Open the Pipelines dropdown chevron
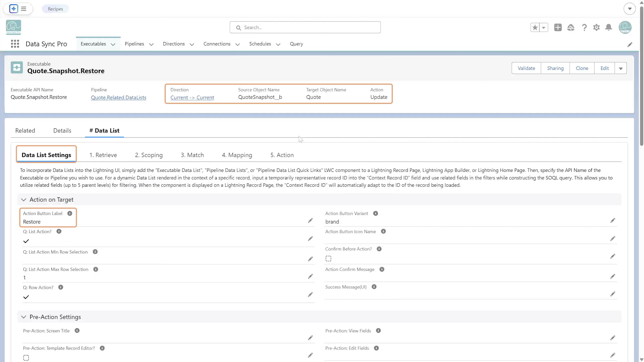Viewport: 644px width, 362px height. pos(151,44)
